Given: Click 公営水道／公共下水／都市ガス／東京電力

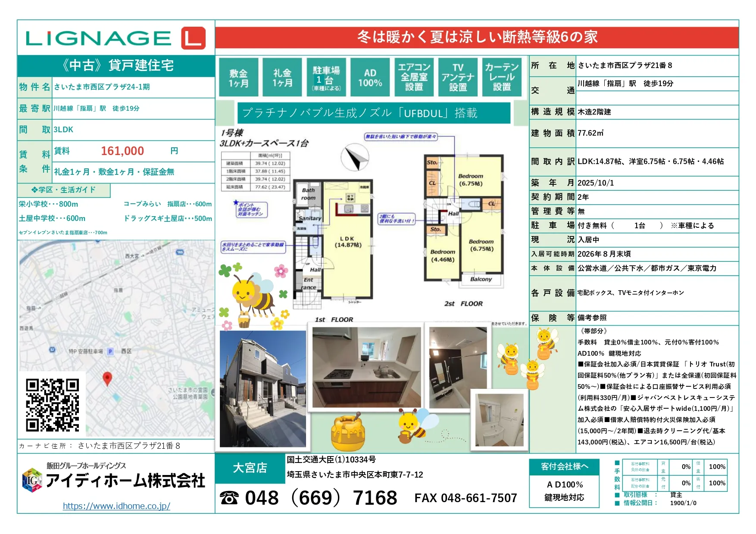Looking at the screenshot, I should (x=647, y=268).
